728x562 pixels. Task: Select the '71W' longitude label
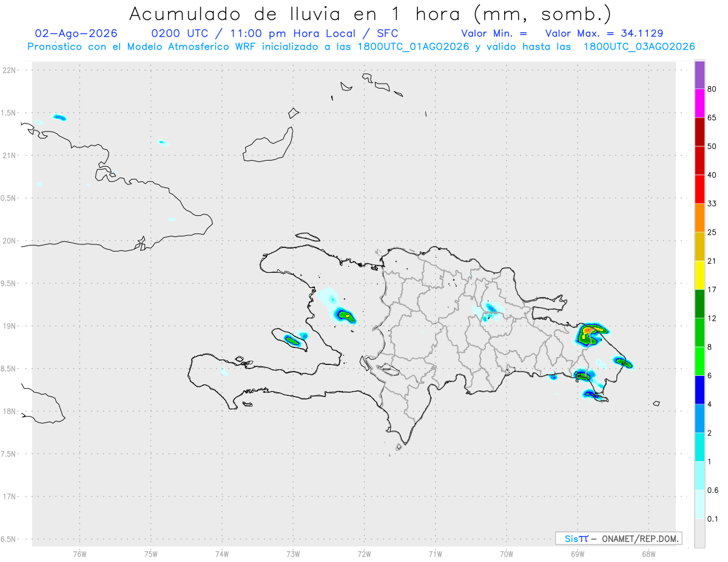click(435, 553)
